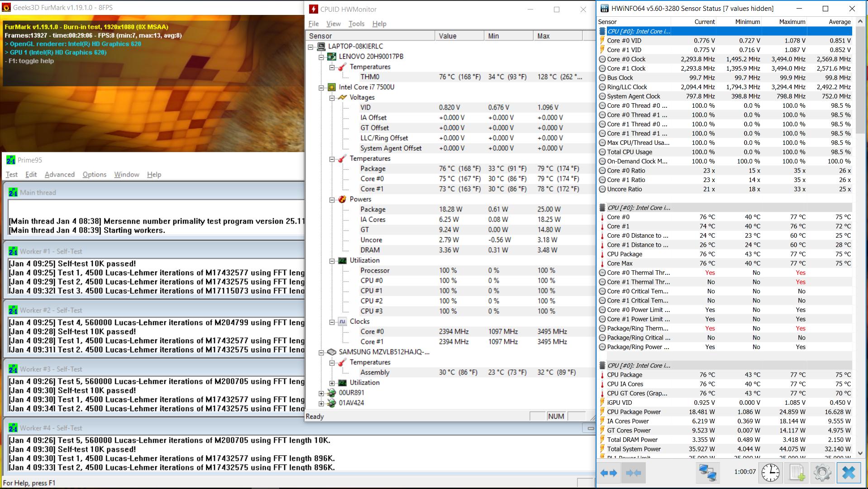Viewport: 868px width, 489px height.
Task: Collapse the Intel Core i7 7500U node
Action: click(321, 87)
